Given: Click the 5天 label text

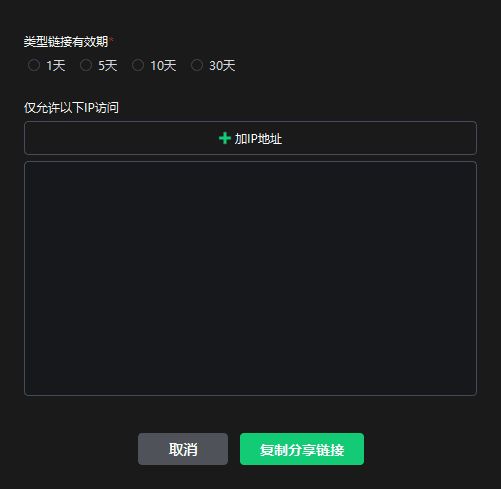Looking at the screenshot, I should (108, 65).
